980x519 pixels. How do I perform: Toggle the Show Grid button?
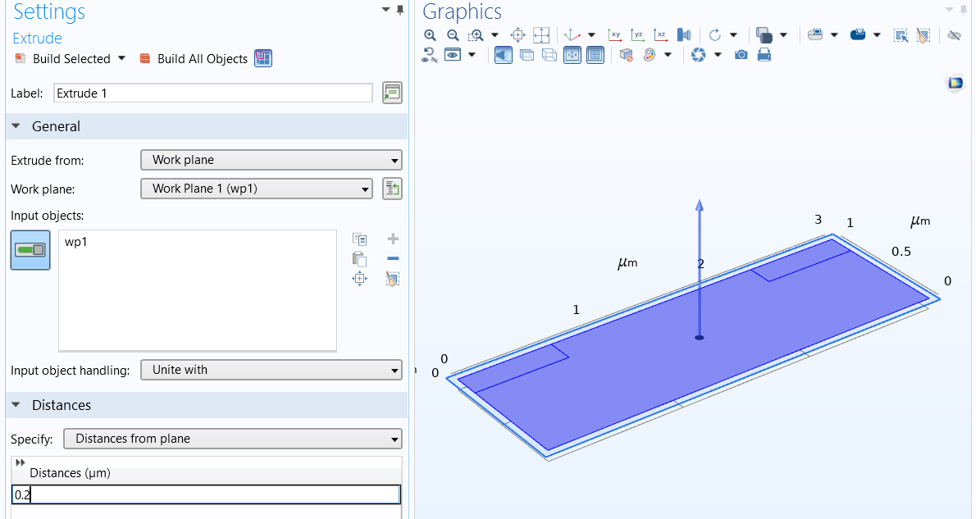pyautogui.click(x=595, y=55)
